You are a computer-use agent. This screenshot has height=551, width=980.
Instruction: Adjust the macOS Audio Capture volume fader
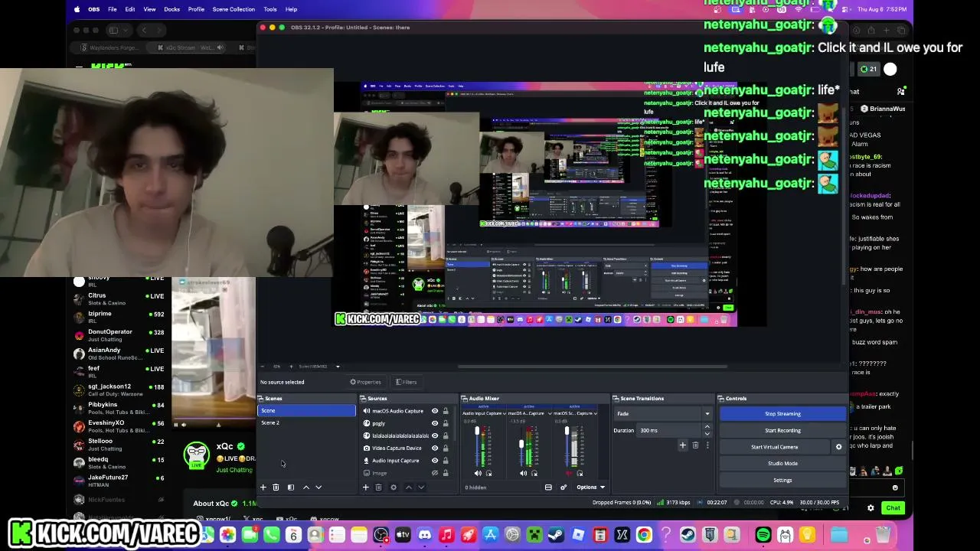click(x=521, y=444)
